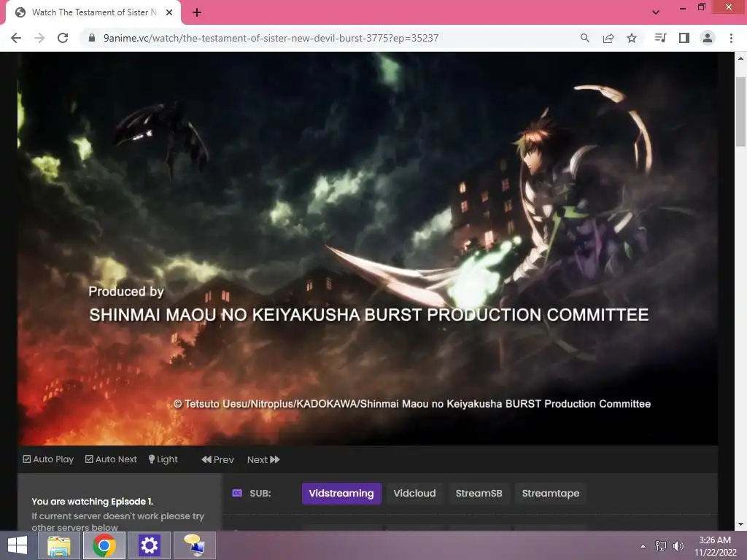747x560 pixels.
Task: Bookmark this page with the star
Action: tap(632, 38)
